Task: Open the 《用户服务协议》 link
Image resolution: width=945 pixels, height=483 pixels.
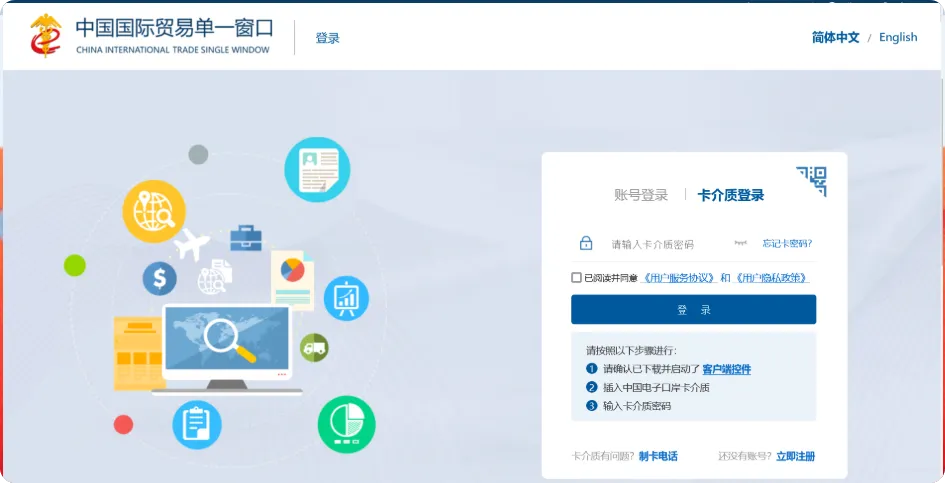Action: point(679,278)
